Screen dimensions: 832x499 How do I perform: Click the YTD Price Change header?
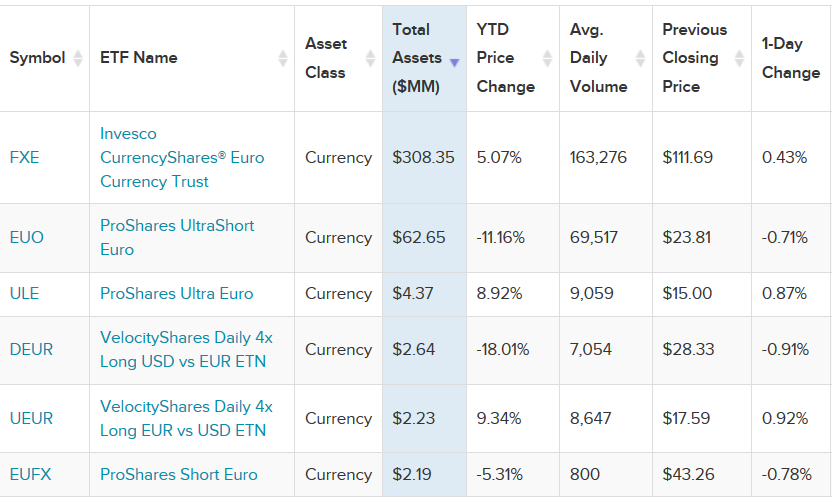(x=513, y=58)
